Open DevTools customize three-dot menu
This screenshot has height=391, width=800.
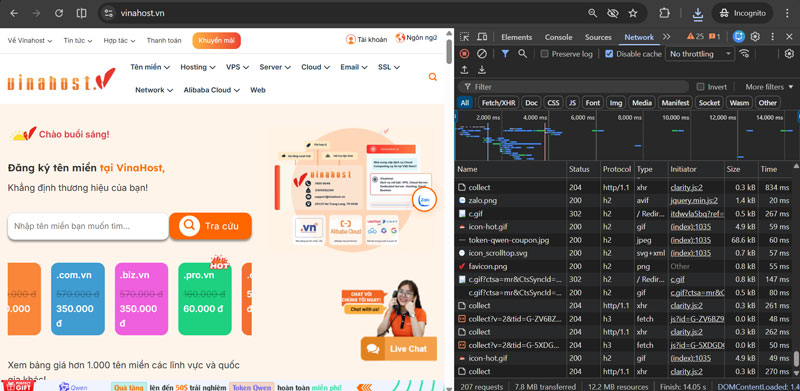point(772,37)
